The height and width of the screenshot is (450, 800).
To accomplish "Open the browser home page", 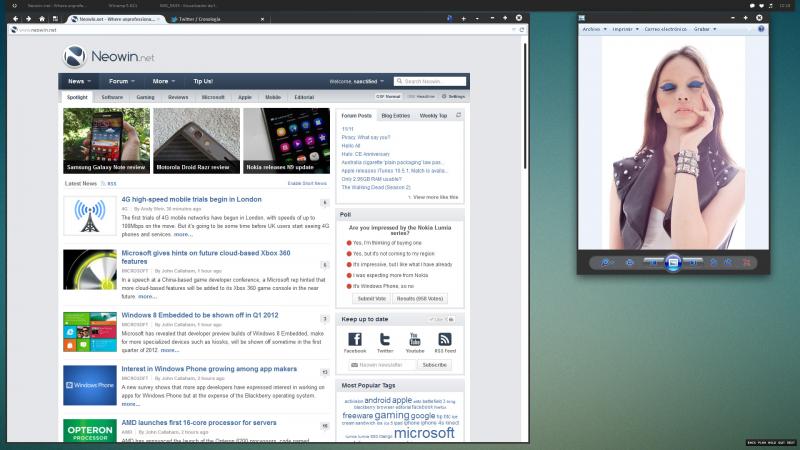I will (x=42, y=18).
